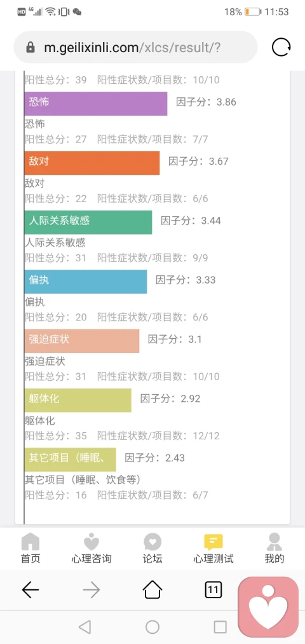305x644 pixels.
Task: Open 我的 profile tab
Action: point(274,548)
